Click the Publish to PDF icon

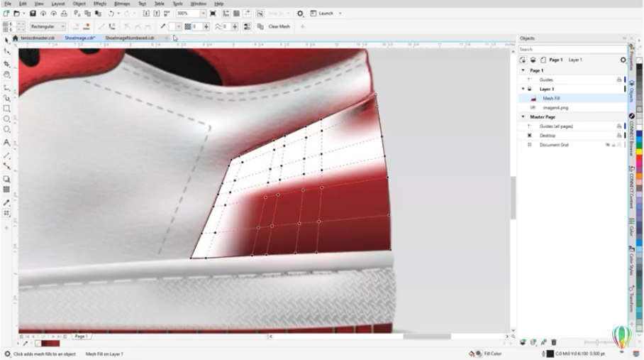click(167, 13)
